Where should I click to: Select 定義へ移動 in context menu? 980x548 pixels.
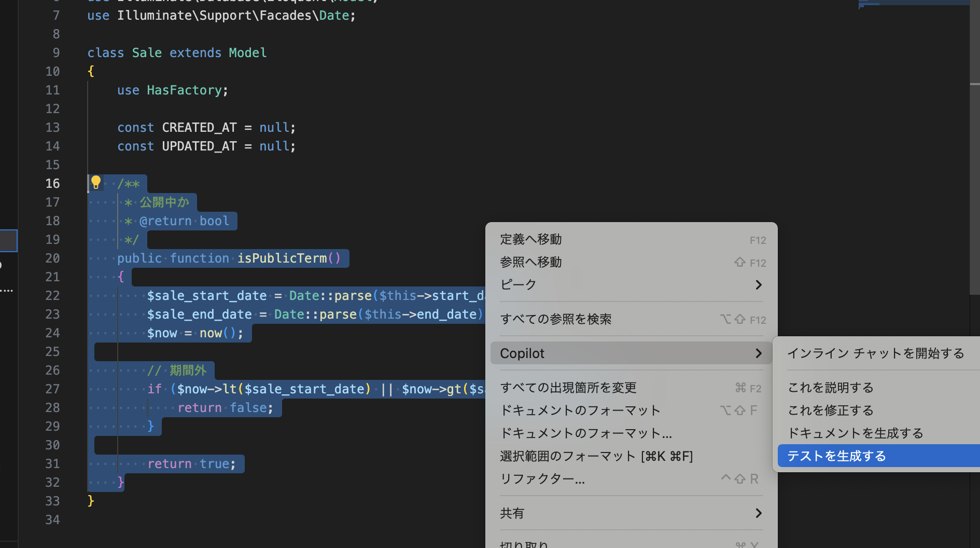pyautogui.click(x=531, y=239)
